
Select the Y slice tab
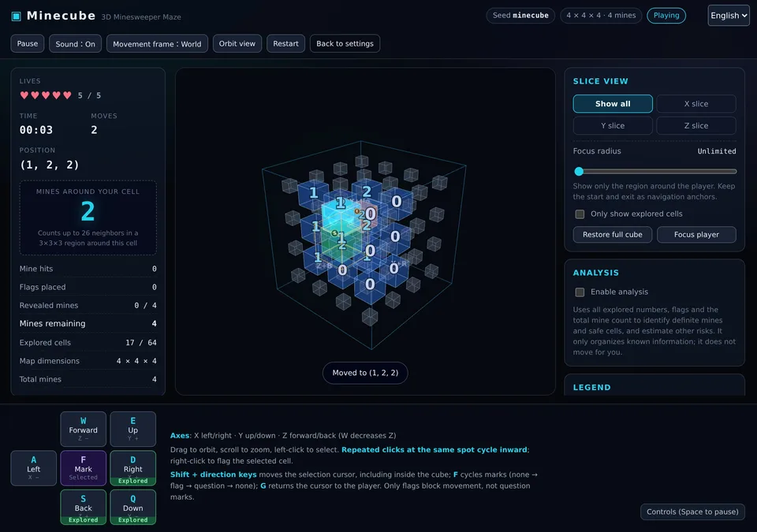pos(613,125)
